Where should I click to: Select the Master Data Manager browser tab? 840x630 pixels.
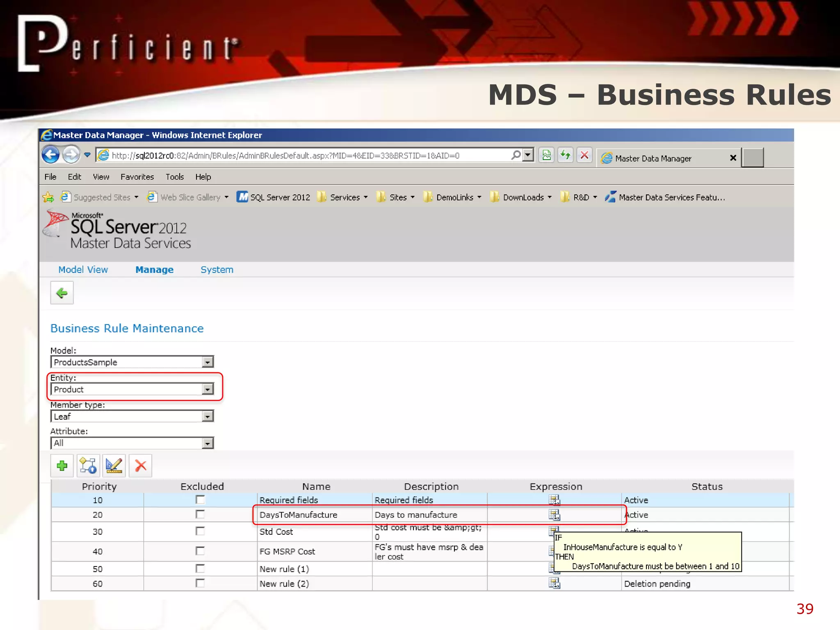[668, 158]
